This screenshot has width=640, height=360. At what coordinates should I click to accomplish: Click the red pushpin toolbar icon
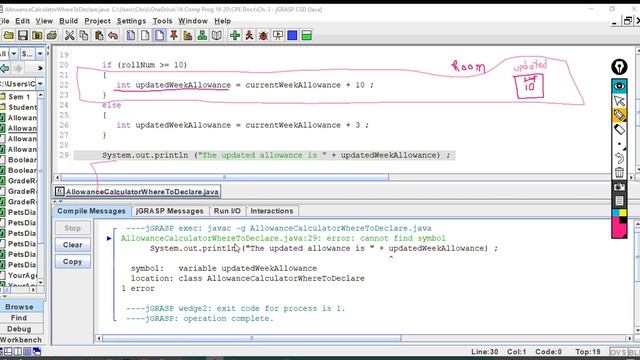(x=174, y=36)
